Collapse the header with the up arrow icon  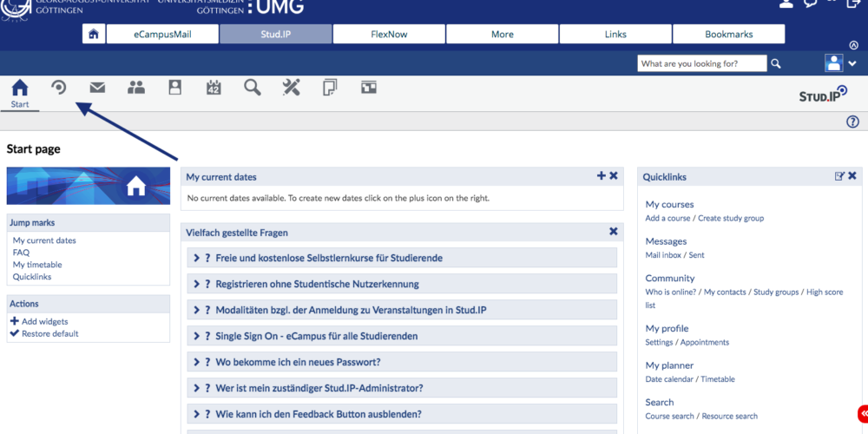tap(853, 45)
